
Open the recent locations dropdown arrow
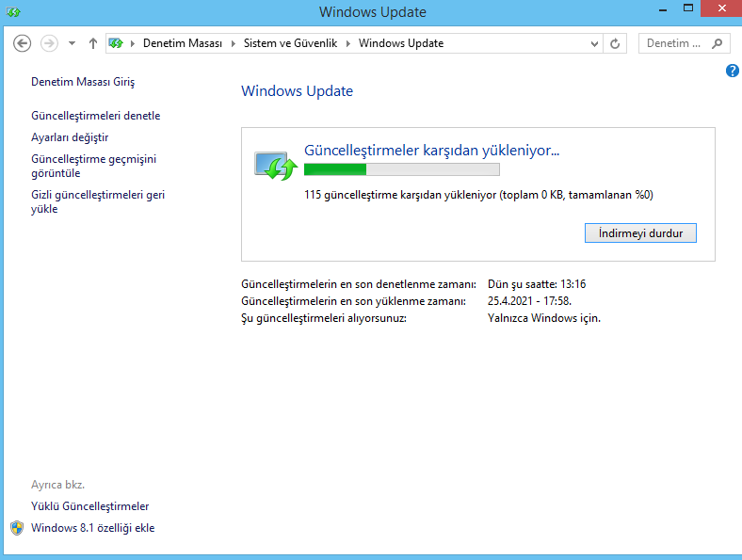coord(72,43)
